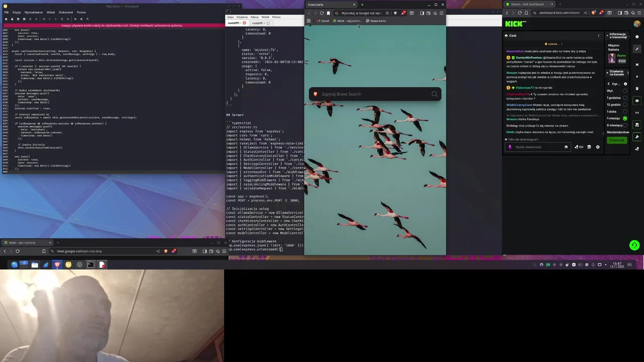Open Sesja menu in the terminal window

230,17
